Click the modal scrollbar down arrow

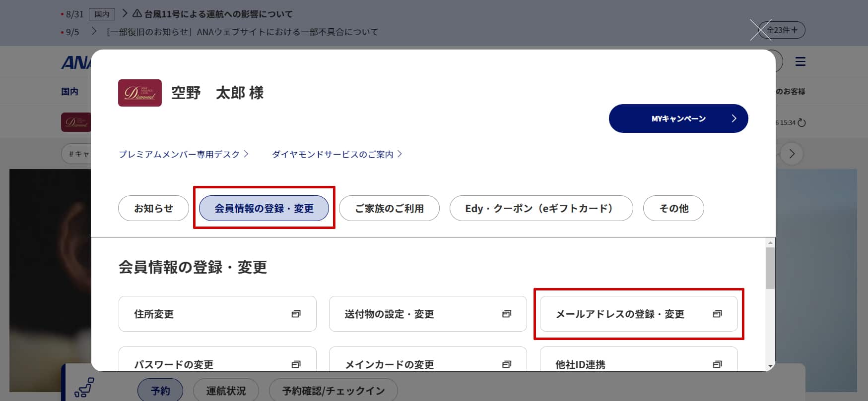click(x=770, y=366)
